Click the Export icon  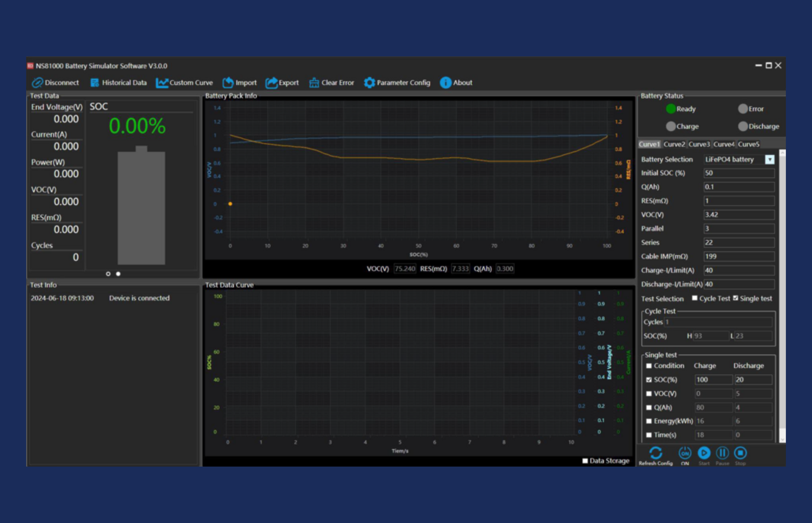coord(271,83)
